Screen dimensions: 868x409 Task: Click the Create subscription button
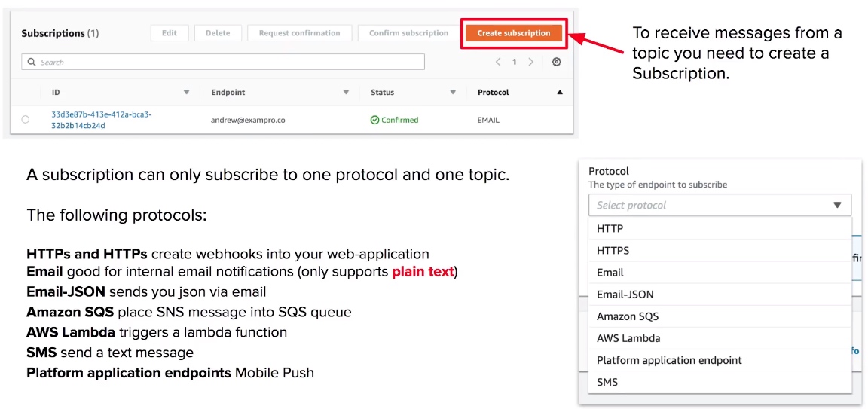pos(514,32)
